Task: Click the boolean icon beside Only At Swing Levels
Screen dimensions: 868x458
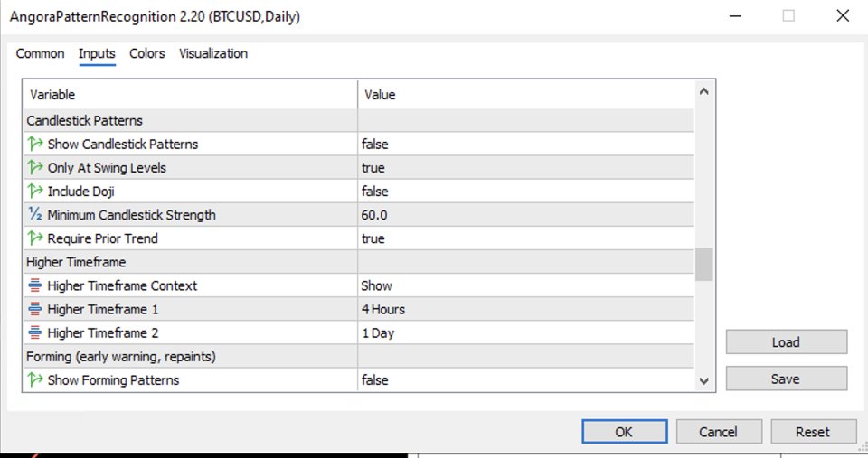Action: pyautogui.click(x=35, y=168)
